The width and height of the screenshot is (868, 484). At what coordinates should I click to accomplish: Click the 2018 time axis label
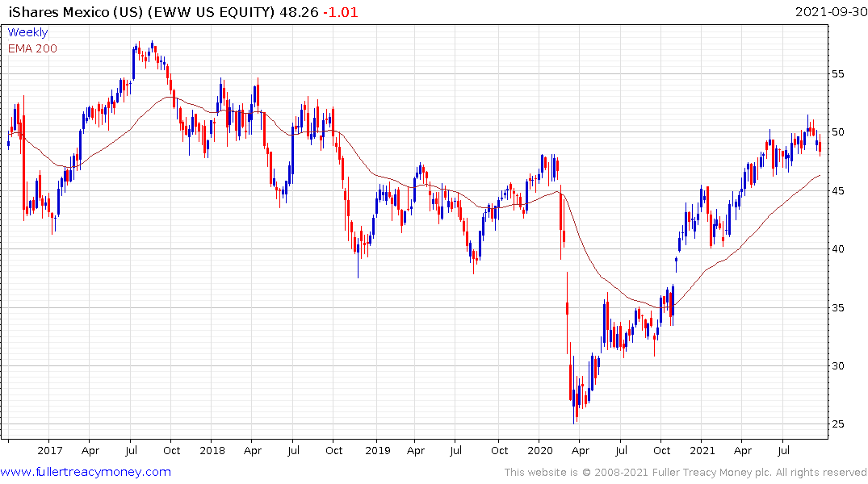click(212, 450)
